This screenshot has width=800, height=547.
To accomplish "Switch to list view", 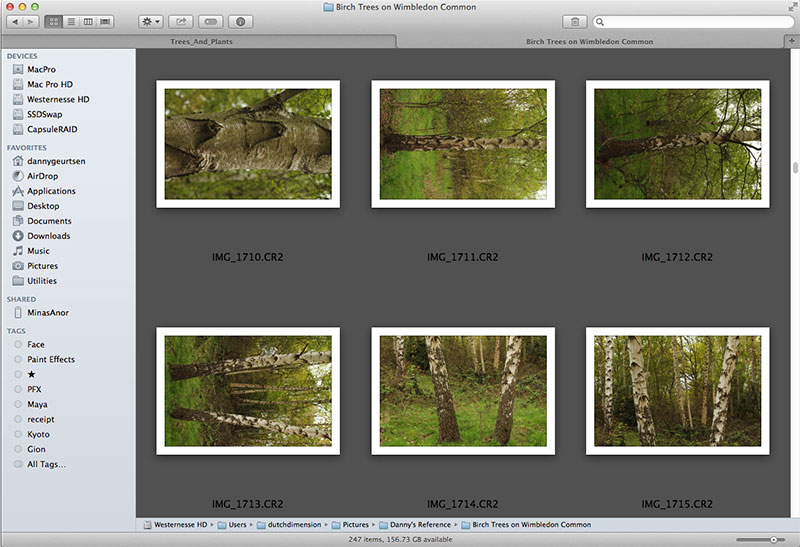I will [x=71, y=21].
